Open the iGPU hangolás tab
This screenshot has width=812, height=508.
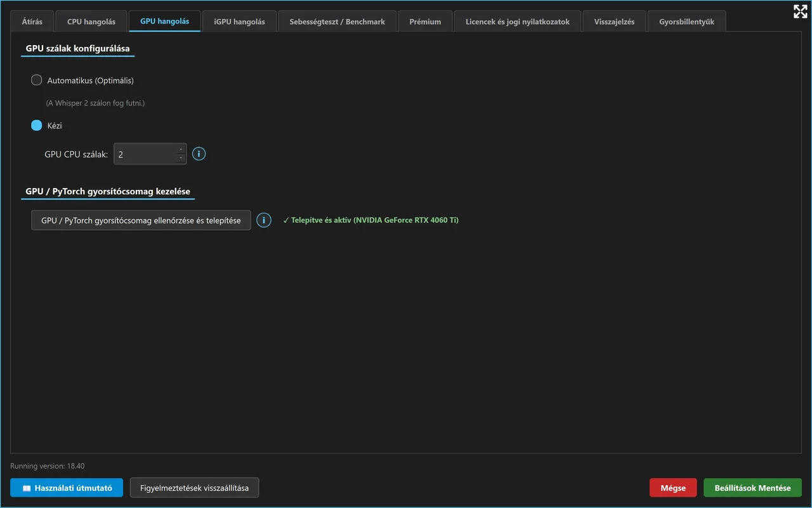point(239,22)
